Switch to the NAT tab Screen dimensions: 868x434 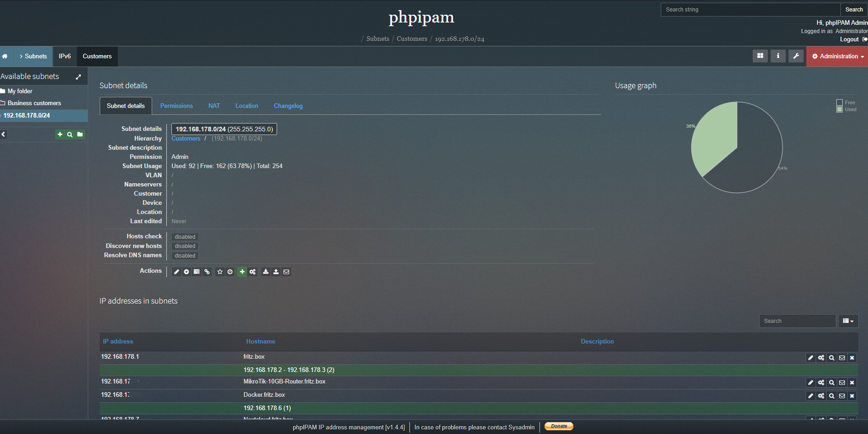(x=214, y=106)
